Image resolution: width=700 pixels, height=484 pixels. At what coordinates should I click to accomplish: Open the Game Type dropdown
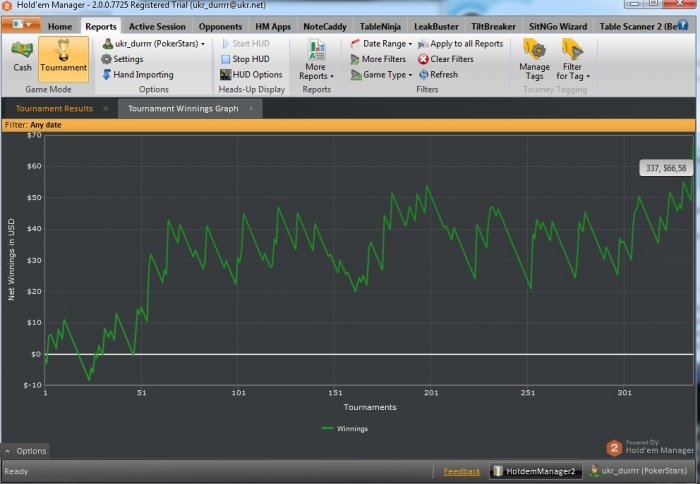pyautogui.click(x=384, y=74)
